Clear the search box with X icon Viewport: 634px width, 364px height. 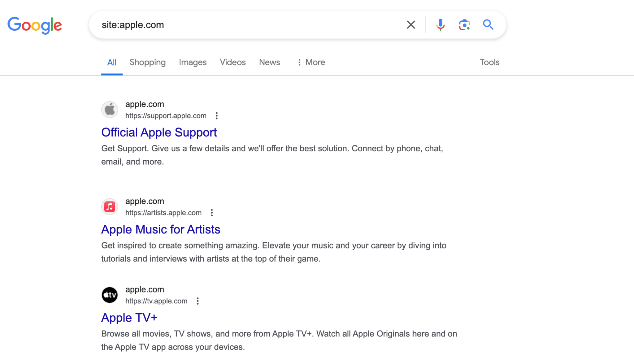coord(411,25)
